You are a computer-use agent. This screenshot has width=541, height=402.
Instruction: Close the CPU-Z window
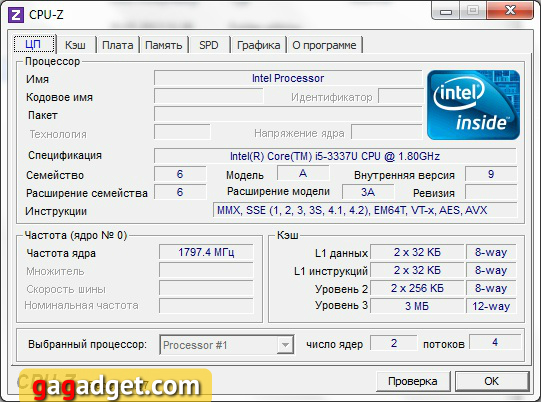coord(510,10)
